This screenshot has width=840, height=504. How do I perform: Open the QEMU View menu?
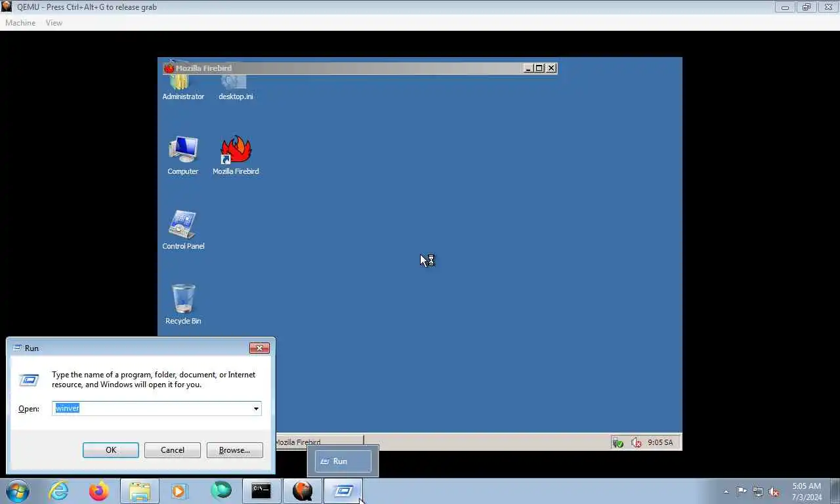tap(54, 23)
